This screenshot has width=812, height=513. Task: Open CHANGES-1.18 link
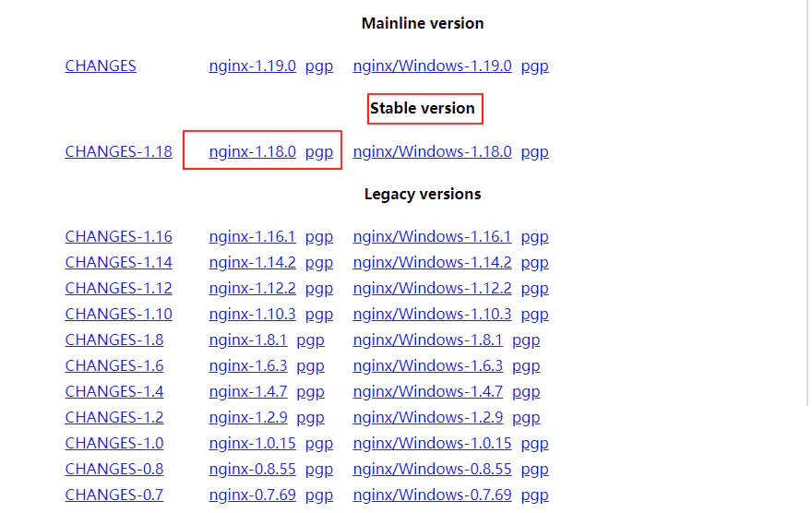[119, 151]
